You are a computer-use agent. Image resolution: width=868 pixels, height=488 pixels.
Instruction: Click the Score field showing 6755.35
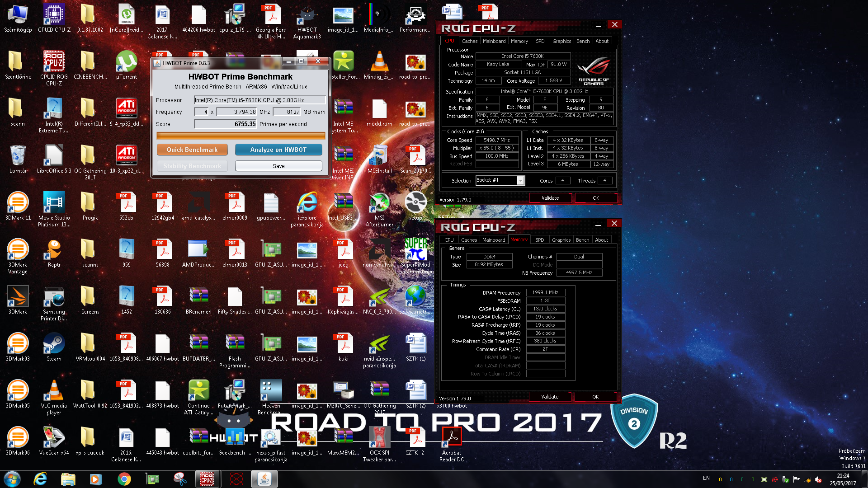point(226,124)
